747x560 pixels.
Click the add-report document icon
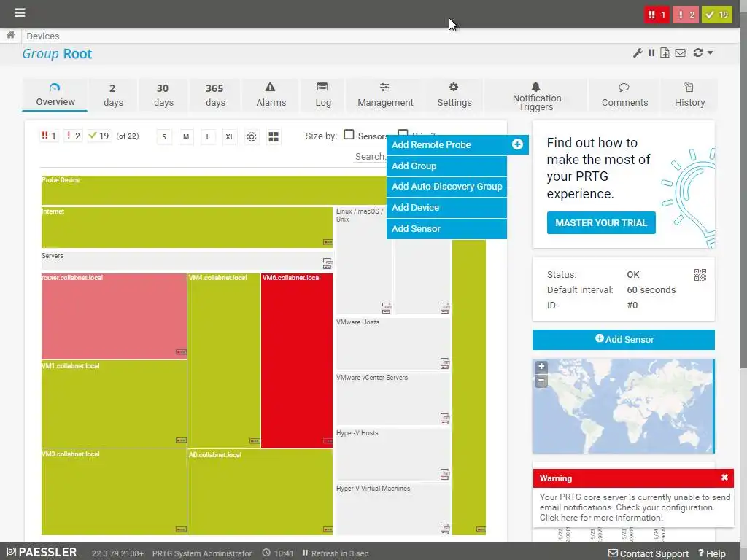pyautogui.click(x=665, y=52)
